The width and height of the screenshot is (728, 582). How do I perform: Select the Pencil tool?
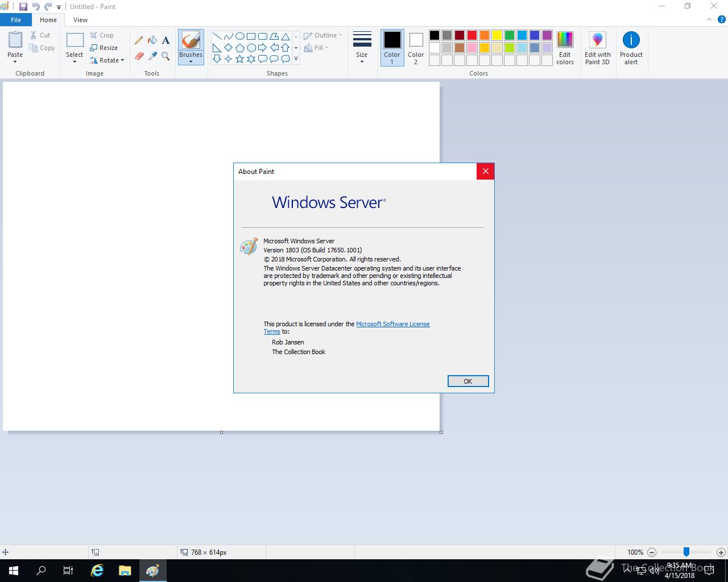point(139,40)
